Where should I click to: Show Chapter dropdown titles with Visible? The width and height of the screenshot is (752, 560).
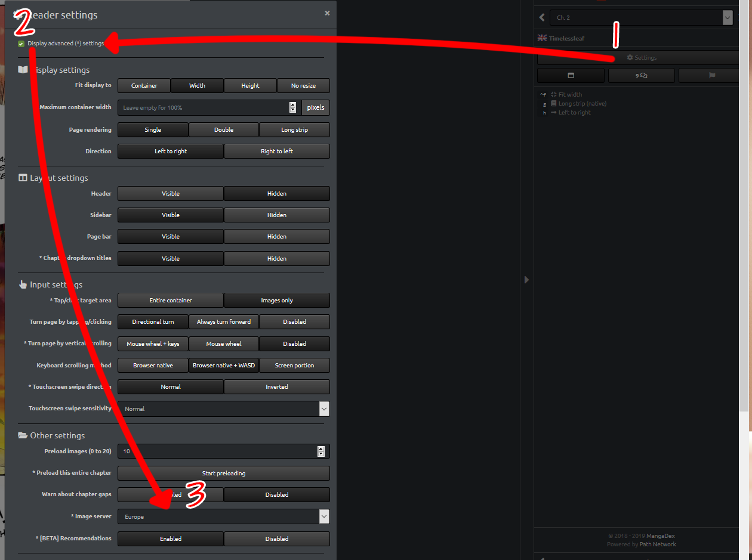[171, 258]
